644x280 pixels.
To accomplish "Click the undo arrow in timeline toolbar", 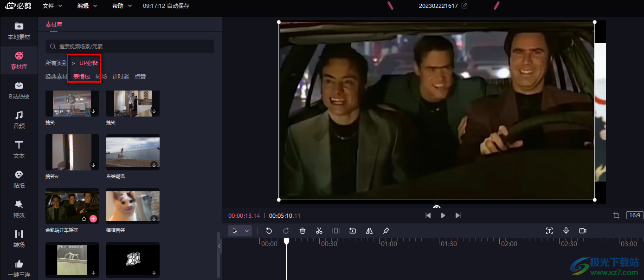I will (x=269, y=231).
